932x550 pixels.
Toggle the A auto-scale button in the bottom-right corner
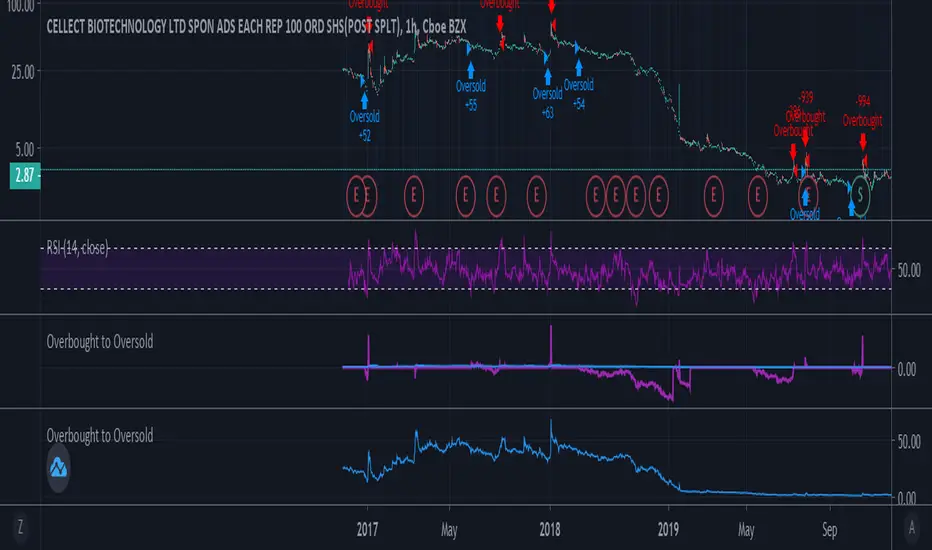click(x=911, y=527)
